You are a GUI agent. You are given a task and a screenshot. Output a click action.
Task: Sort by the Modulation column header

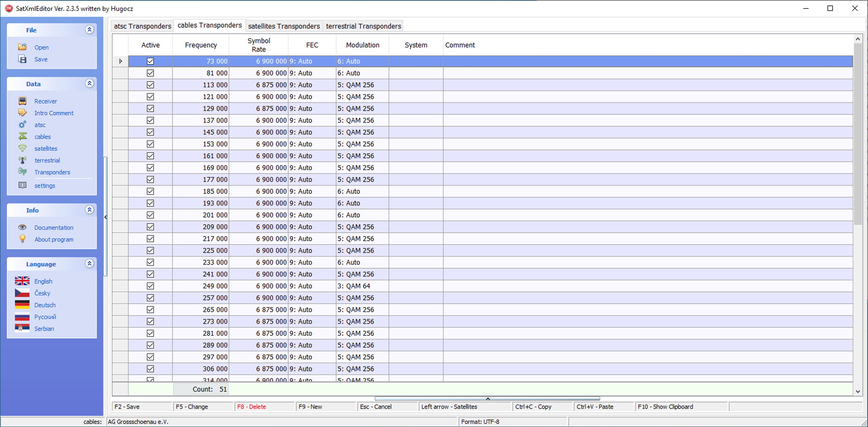(363, 45)
